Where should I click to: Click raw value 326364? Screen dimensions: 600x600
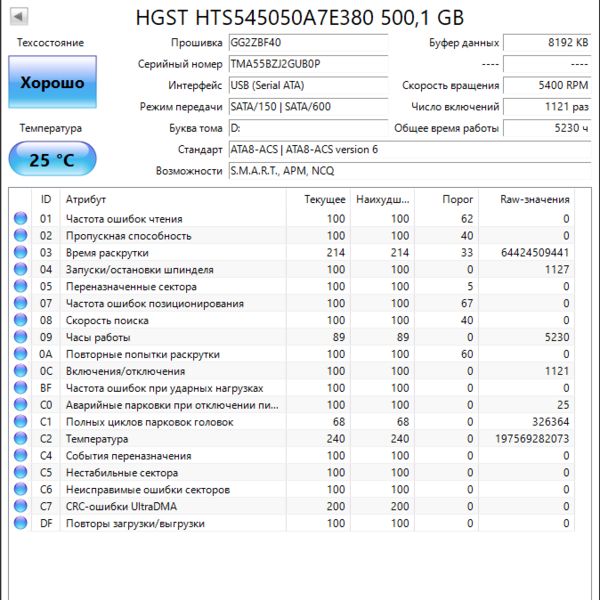[551, 422]
